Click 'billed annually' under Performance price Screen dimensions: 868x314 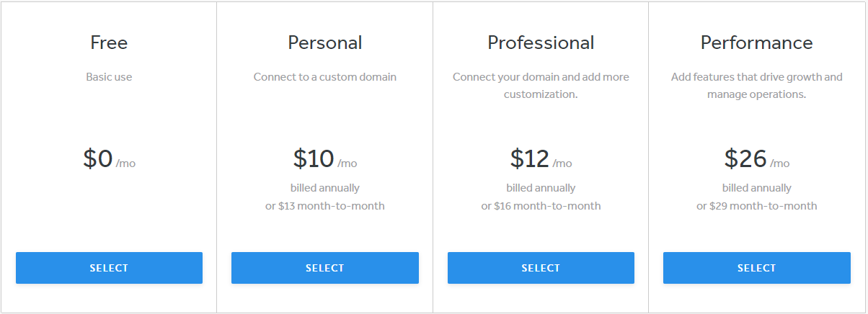(x=756, y=188)
